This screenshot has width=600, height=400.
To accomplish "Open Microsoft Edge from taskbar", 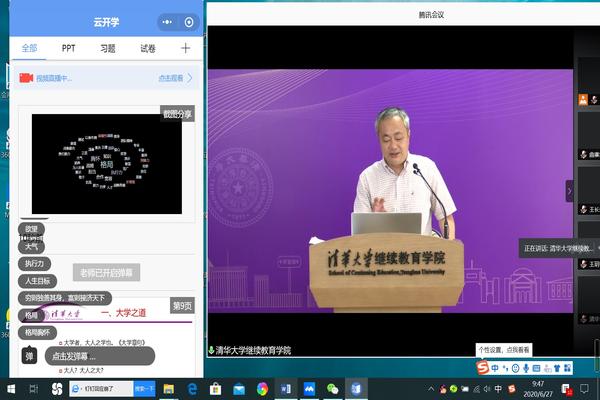I will tap(192, 389).
